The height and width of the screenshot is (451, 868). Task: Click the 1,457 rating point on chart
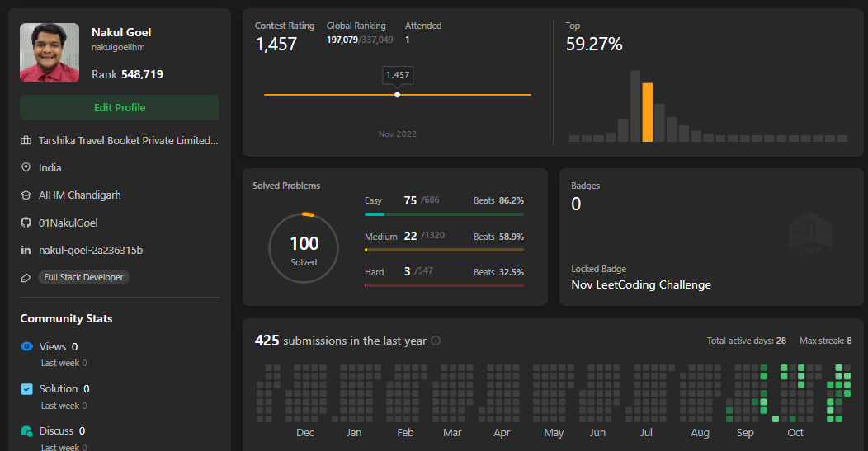pos(398,95)
